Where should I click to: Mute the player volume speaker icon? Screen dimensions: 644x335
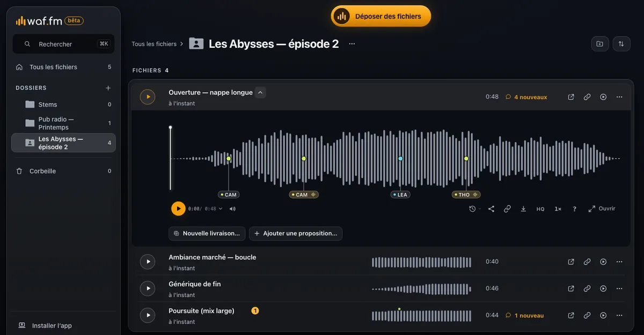232,209
